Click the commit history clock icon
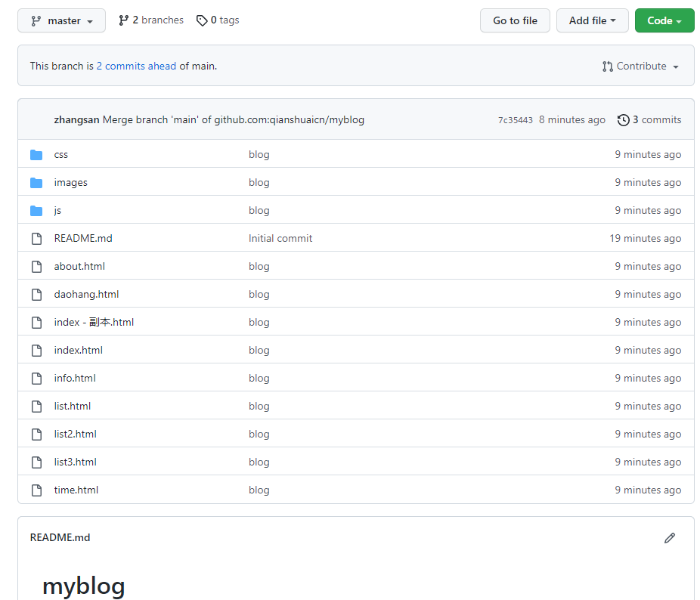The width and height of the screenshot is (700, 600). 623,120
